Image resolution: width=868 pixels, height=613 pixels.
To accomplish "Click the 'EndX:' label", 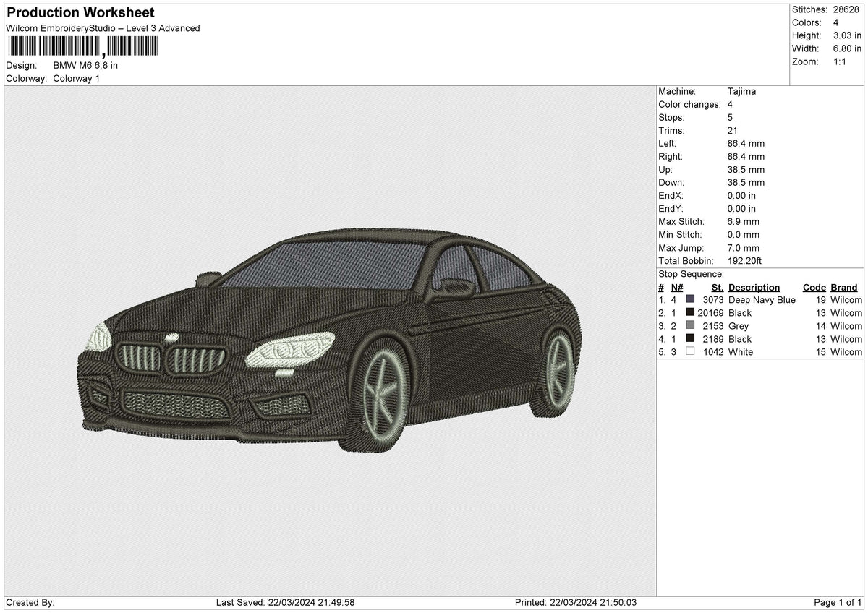I will (x=671, y=196).
